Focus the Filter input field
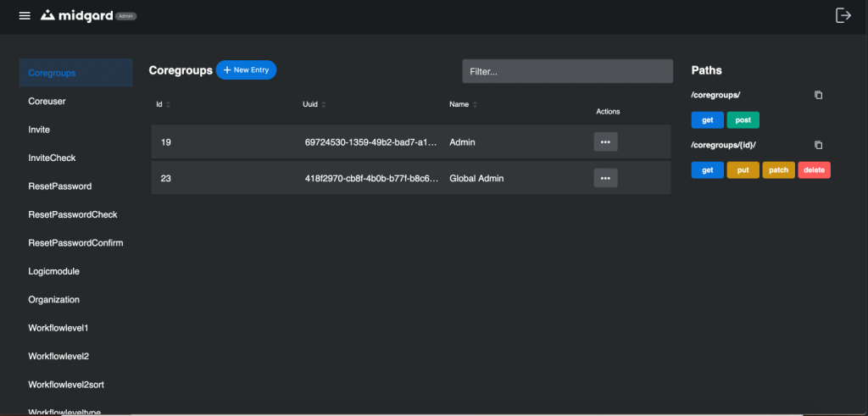This screenshot has width=868, height=416. click(x=567, y=71)
